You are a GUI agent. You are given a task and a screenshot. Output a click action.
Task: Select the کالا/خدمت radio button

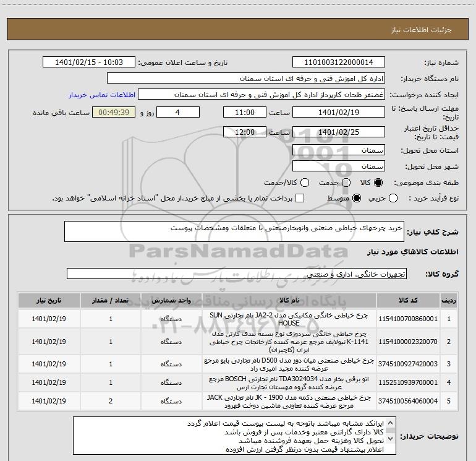pos(305,183)
